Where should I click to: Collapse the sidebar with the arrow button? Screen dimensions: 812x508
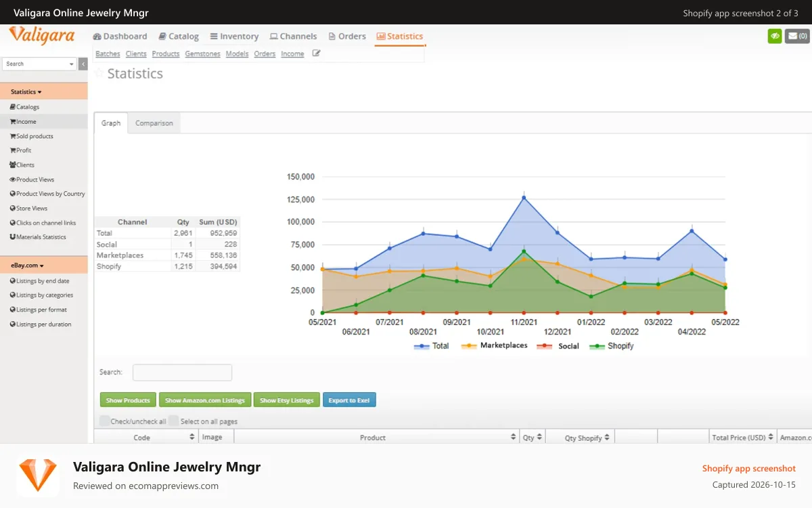click(83, 64)
